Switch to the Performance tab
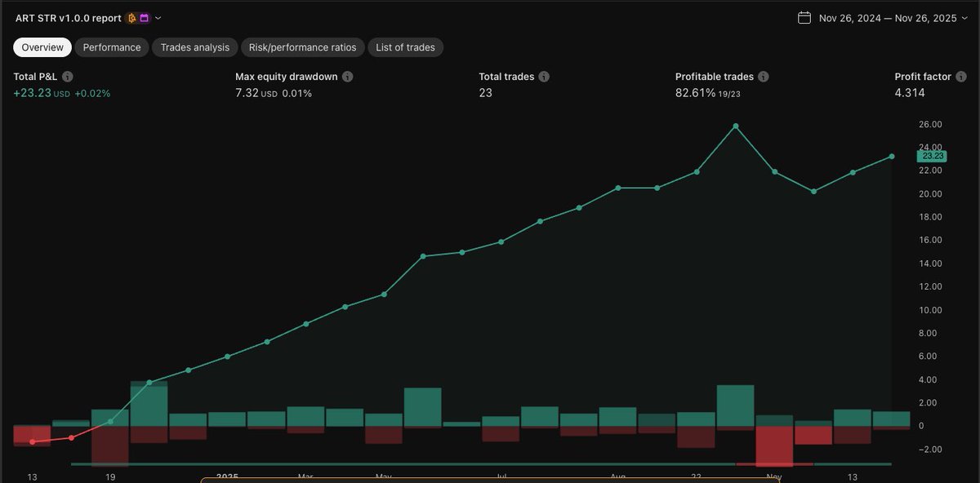Image resolution: width=980 pixels, height=483 pixels. 111,47
